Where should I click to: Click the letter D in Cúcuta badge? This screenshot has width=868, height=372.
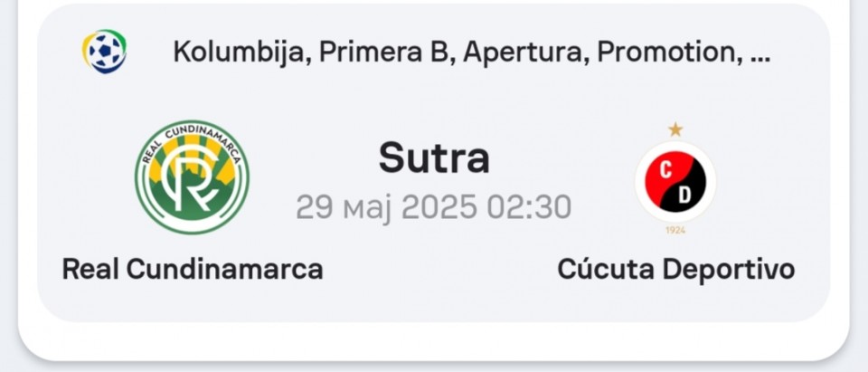[684, 196]
